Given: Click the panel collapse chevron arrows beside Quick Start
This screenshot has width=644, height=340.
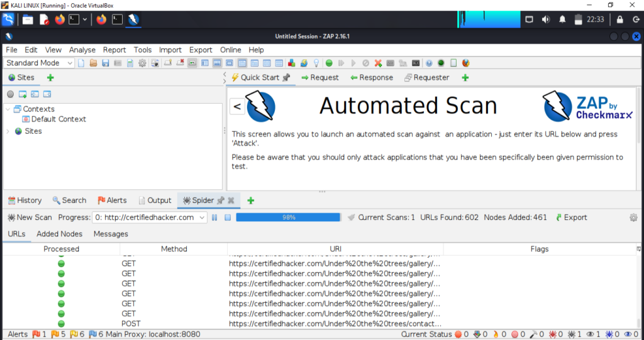Looking at the screenshot, I should coord(225,77).
